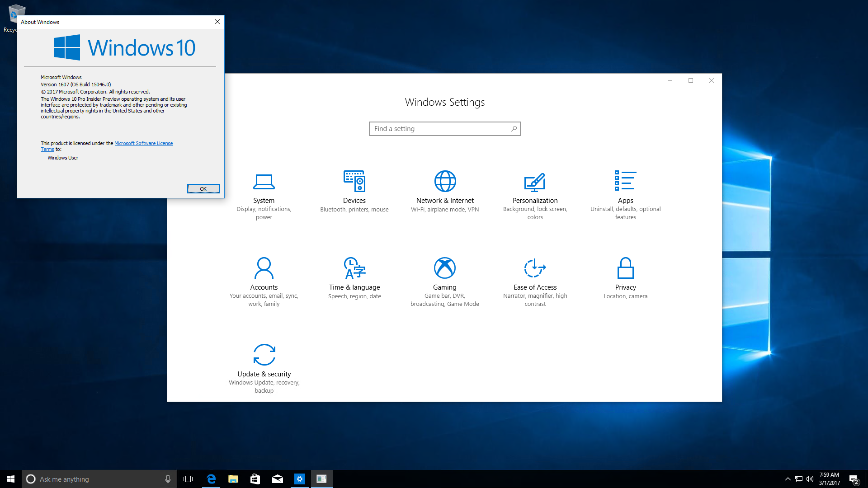Image resolution: width=868 pixels, height=488 pixels.
Task: Open Action Center notifications icon
Action: (854, 479)
